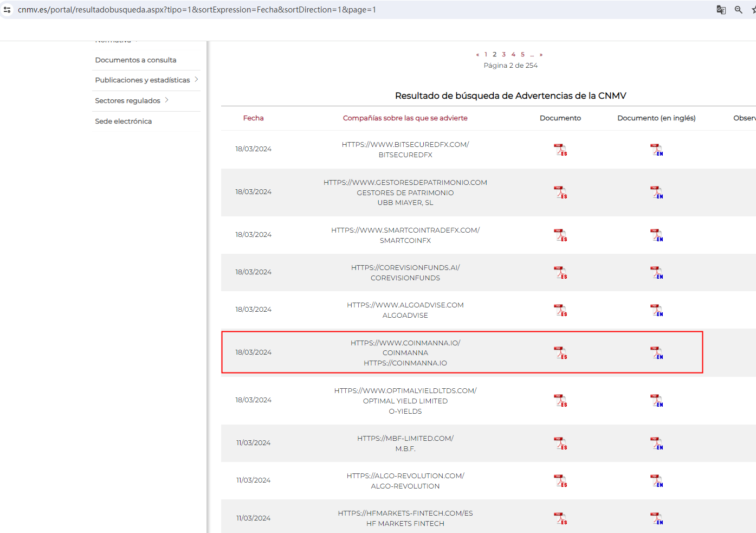This screenshot has height=533, width=756.
Task: Open English PDF for ALGOADVISE warning
Action: tap(656, 310)
